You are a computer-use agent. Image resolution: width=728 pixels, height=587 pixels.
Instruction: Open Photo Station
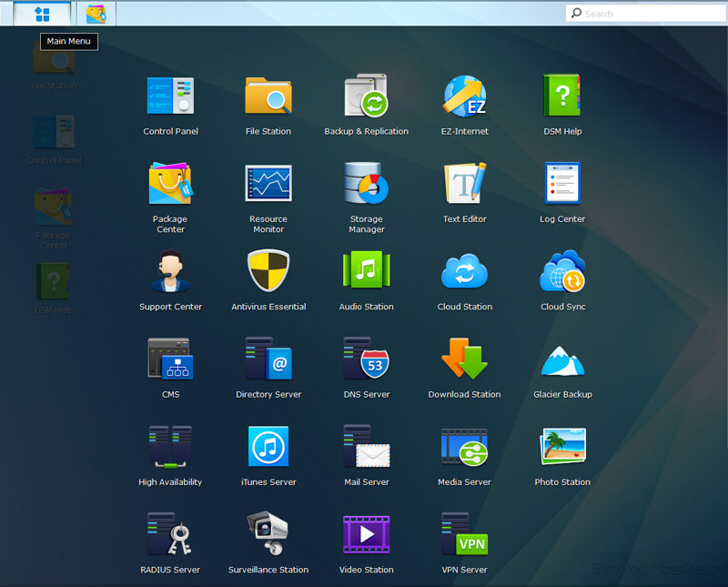click(562, 456)
